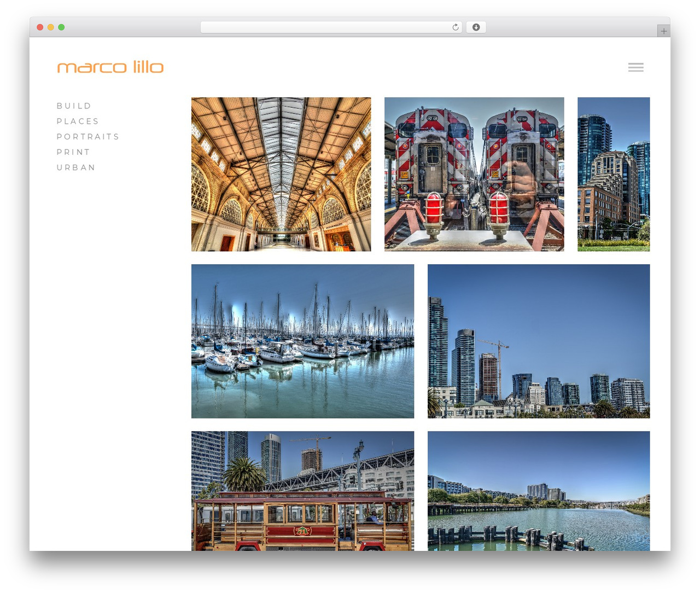This screenshot has height=593, width=700.
Task: Click the marco lillo logo
Action: click(x=110, y=67)
